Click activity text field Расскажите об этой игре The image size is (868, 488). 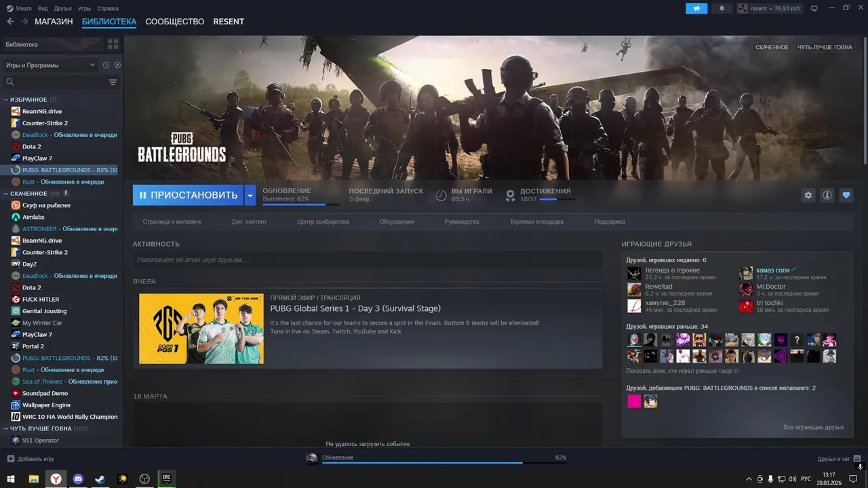(x=367, y=260)
